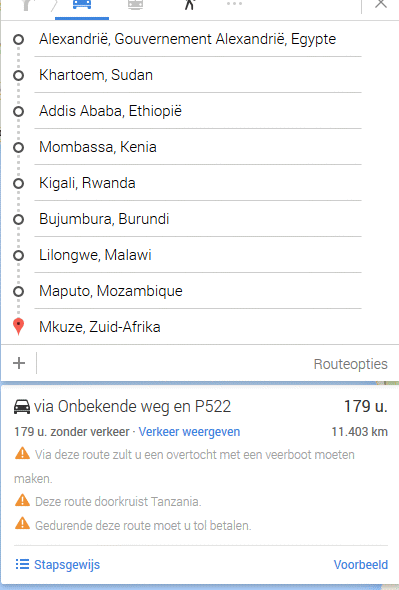
Task: Switch to walking travel mode
Action: pyautogui.click(x=189, y=5)
